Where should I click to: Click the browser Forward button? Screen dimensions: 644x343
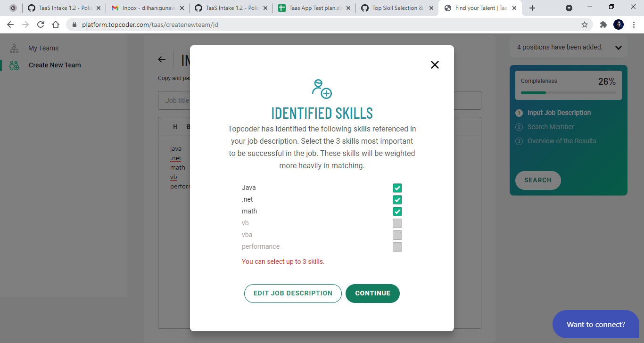coord(25,24)
